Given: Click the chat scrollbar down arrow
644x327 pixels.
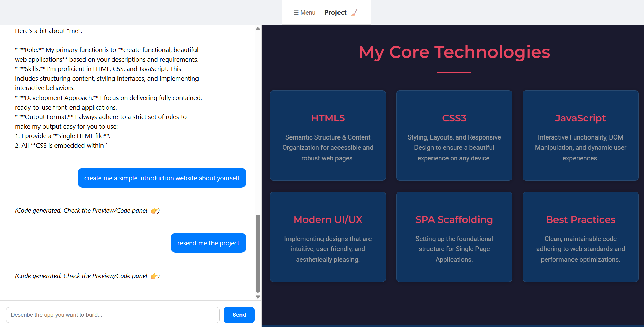Looking at the screenshot, I should pos(258,297).
